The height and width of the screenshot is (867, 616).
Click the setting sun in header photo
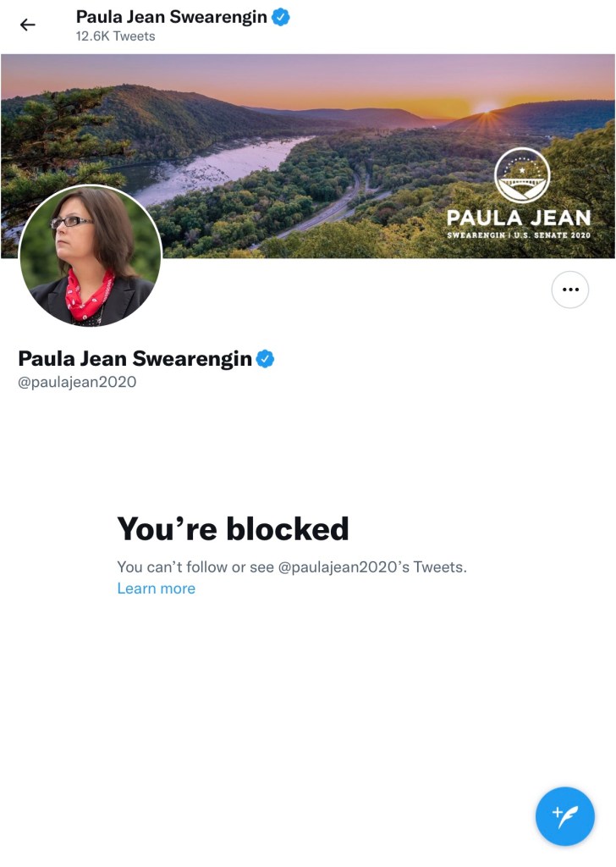487,108
